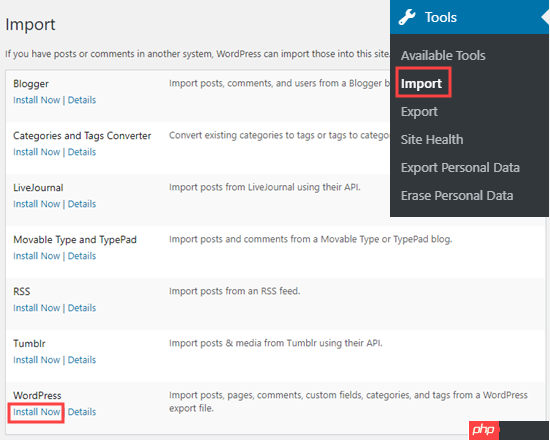The width and height of the screenshot is (550, 440).
Task: Click the Convert existing categories description
Action: (279, 135)
